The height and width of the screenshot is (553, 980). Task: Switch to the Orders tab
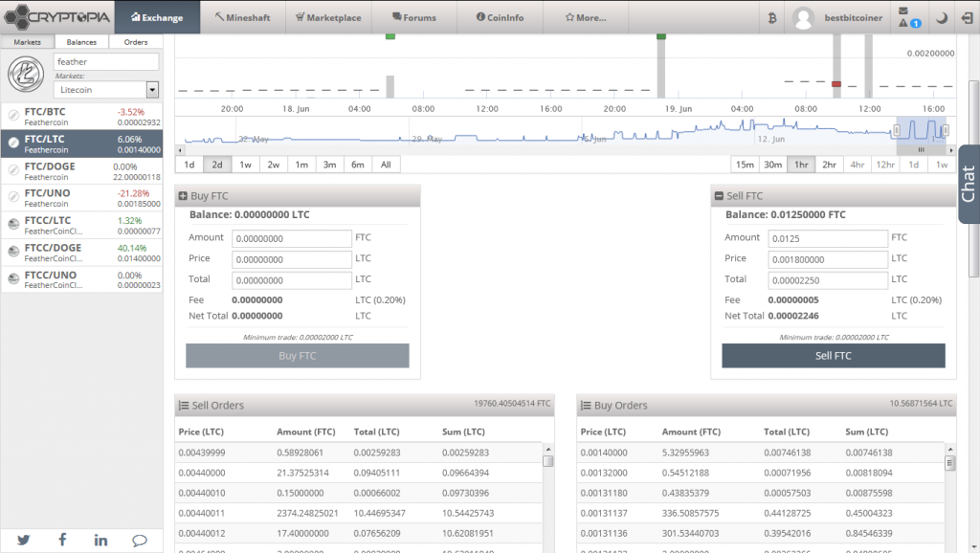coord(136,42)
